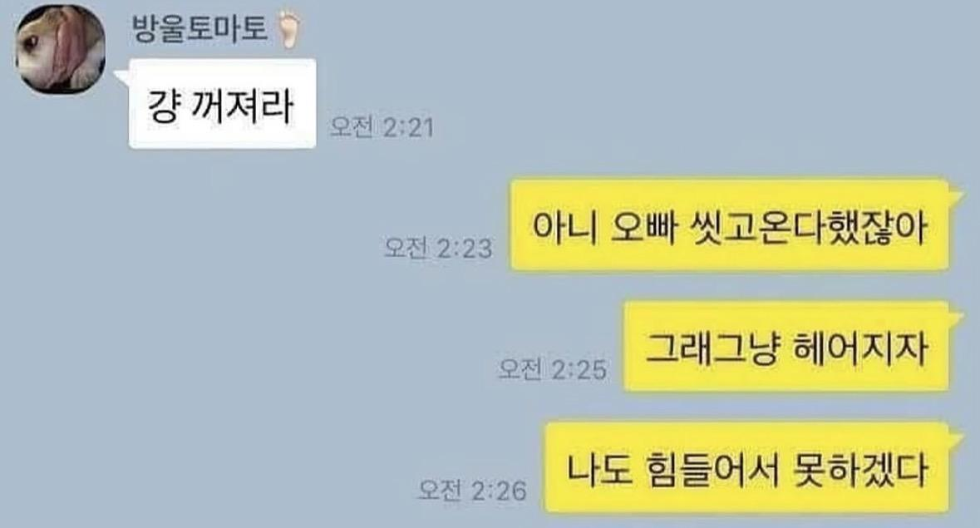Click the tail of the 씻고온다했잖아 bubble
The height and width of the screenshot is (528, 980).
[x=956, y=192]
